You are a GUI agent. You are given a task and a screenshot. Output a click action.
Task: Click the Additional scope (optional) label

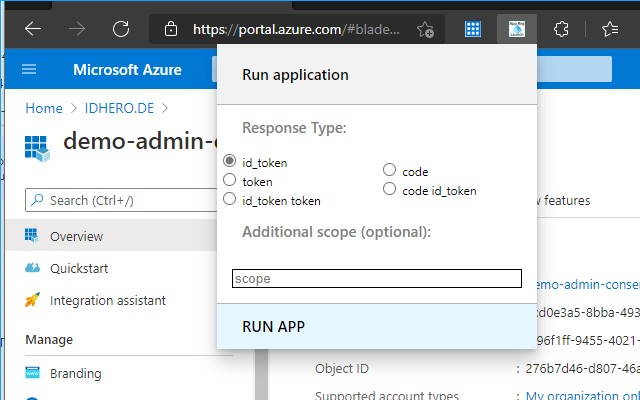(x=336, y=232)
